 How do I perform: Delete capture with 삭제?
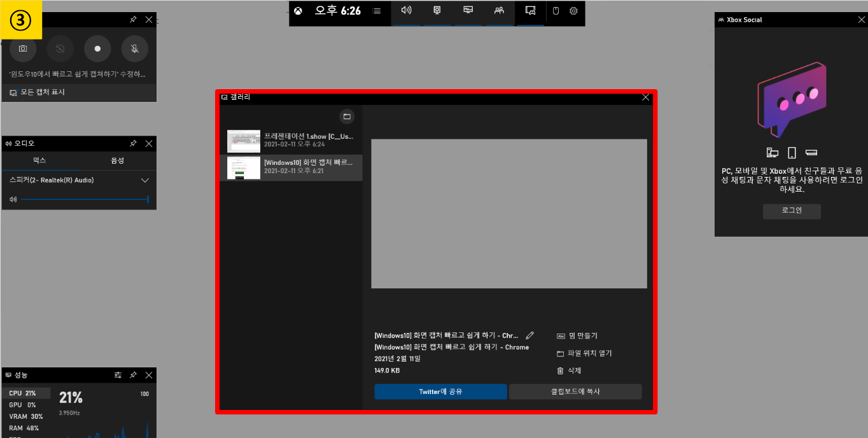click(x=569, y=371)
